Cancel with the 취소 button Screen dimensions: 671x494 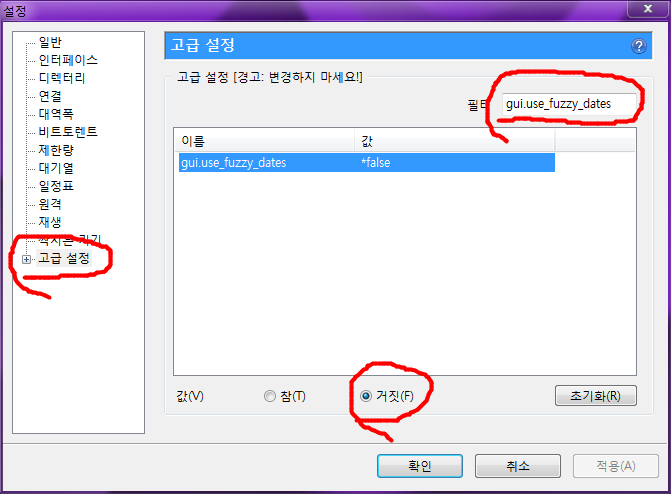(517, 466)
